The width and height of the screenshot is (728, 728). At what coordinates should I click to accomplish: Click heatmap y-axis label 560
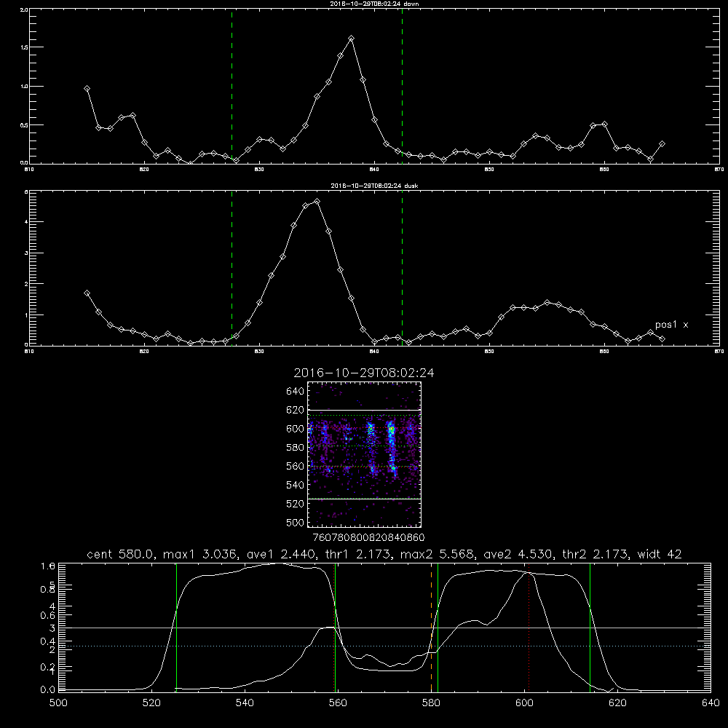point(296,466)
